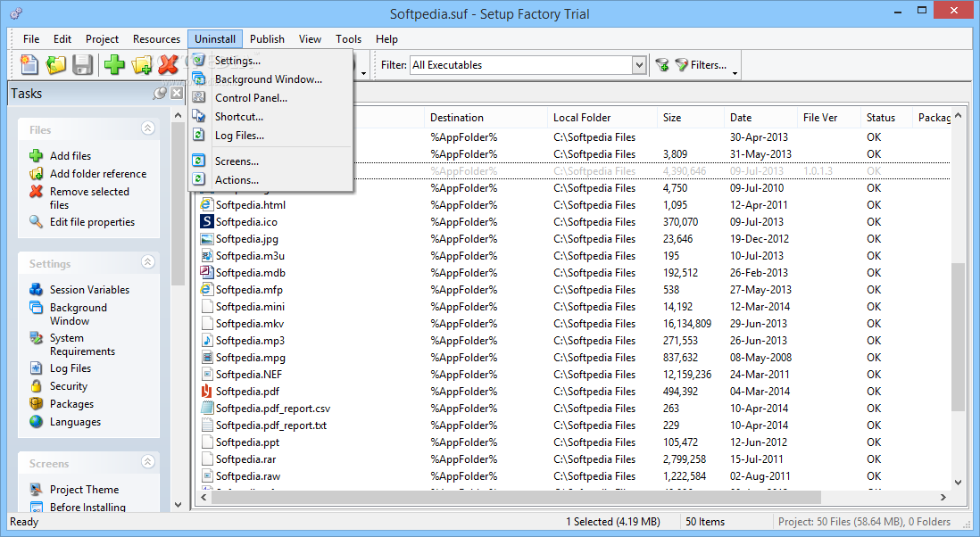Screen dimensions: 980x537
Task: Sort by Status column header
Action: pyautogui.click(x=887, y=118)
